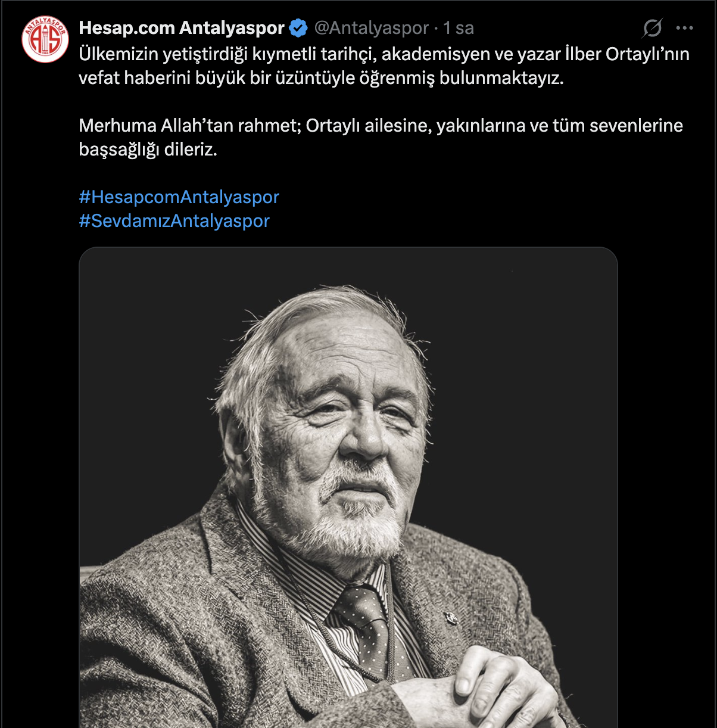Screen dimensions: 717x728
Task: Open the Antalyaspor club logo avatar
Action: [x=45, y=39]
